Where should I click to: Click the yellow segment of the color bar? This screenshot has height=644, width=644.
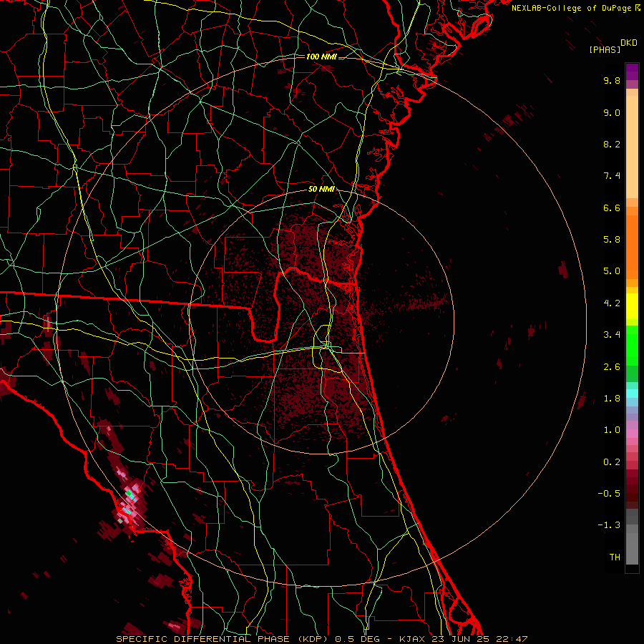pyautogui.click(x=632, y=306)
